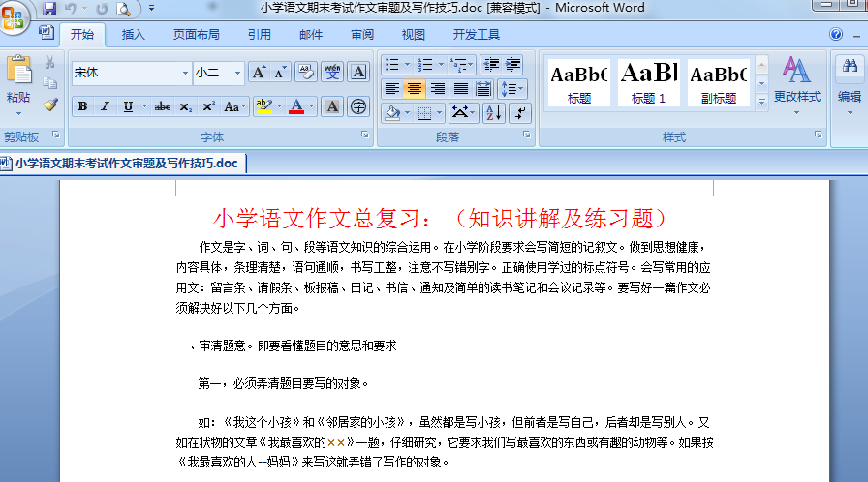Toggle underline formatting

(x=128, y=106)
